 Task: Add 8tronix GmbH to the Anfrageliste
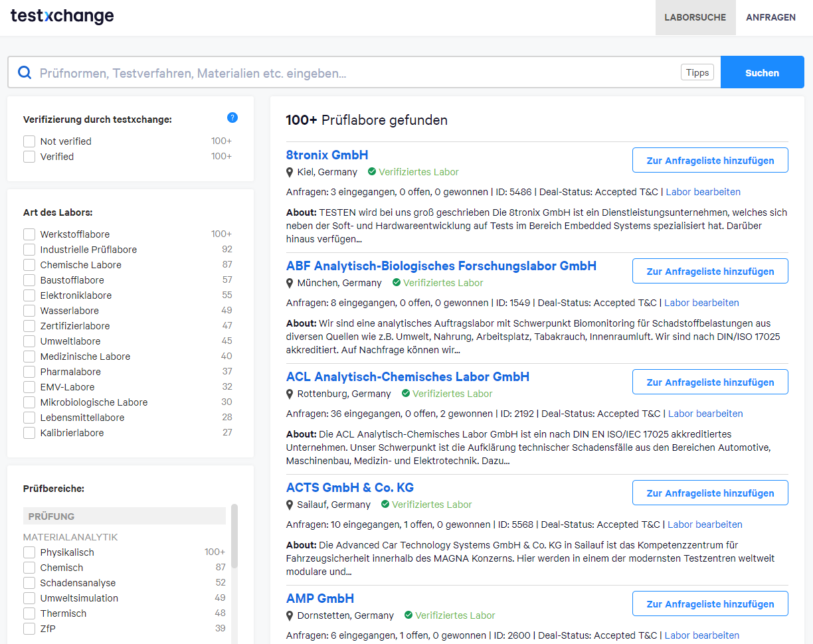[710, 160]
